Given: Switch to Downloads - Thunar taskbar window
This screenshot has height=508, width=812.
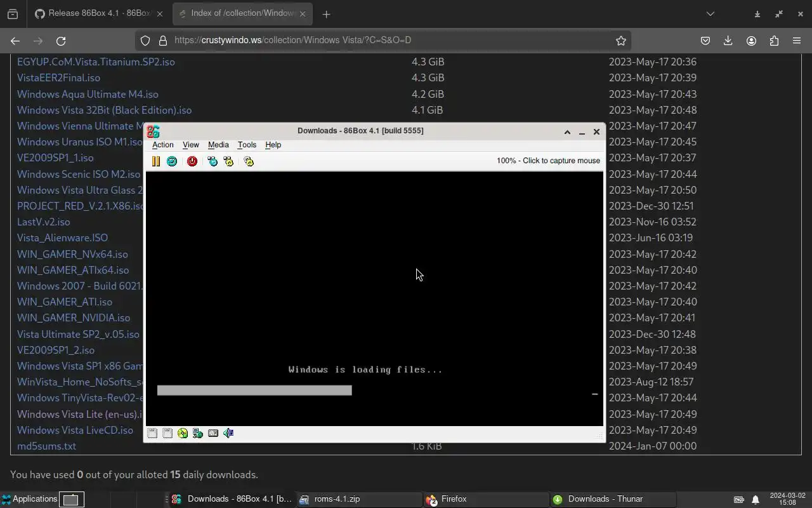Looking at the screenshot, I should tap(613, 499).
